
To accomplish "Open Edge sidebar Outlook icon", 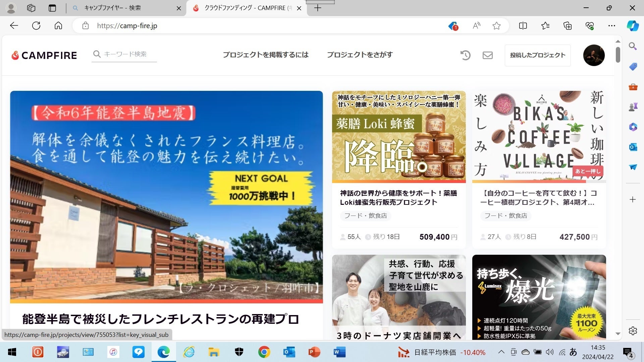I will click(x=633, y=147).
